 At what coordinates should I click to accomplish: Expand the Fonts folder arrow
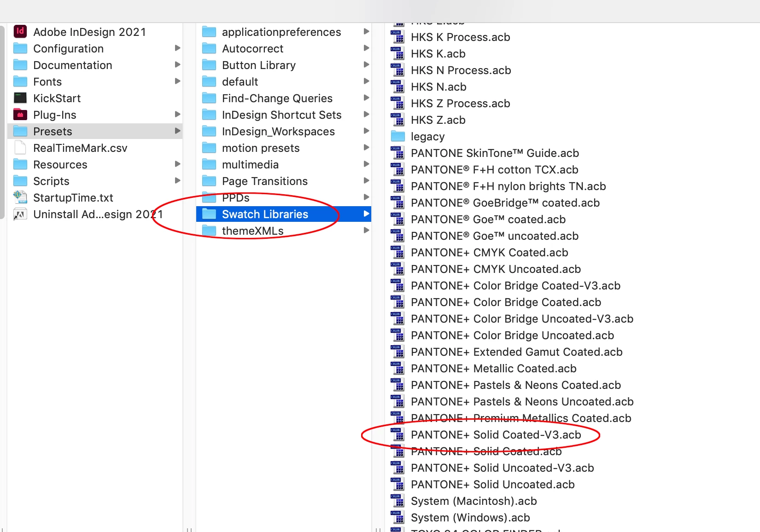pos(177,81)
